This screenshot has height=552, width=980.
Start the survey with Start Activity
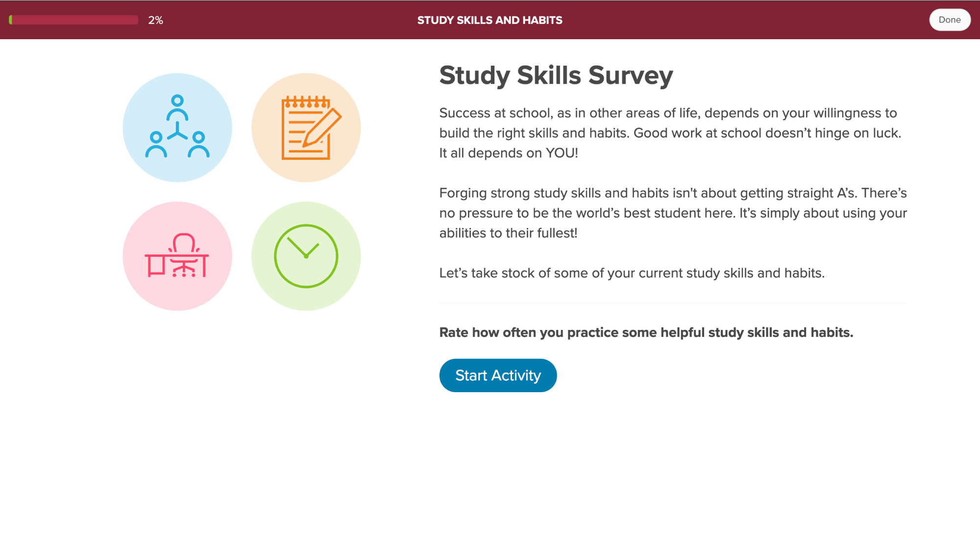click(498, 376)
